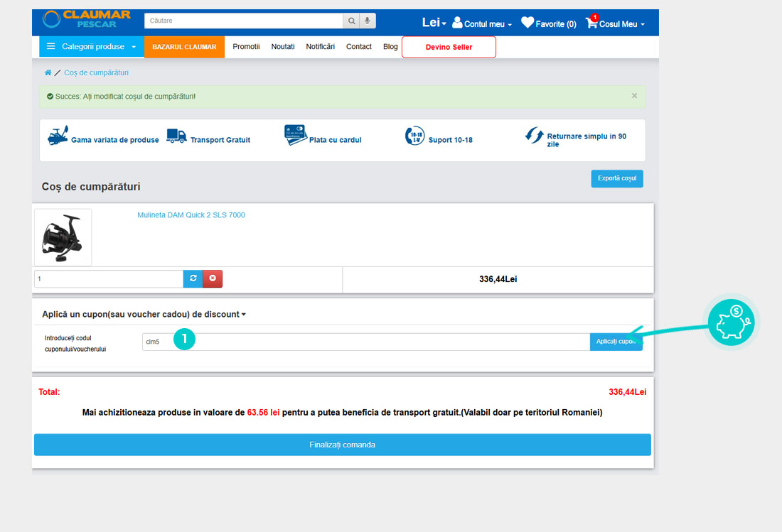782x532 pixels.
Task: Open the Categorii produse dropdown
Action: point(91,47)
